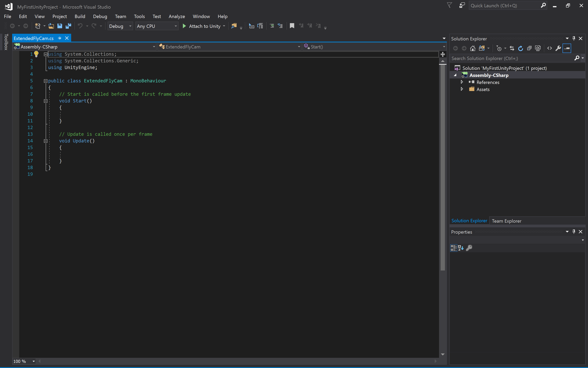588x368 pixels.
Task: Switch to the Team Explorer tab
Action: tap(506, 221)
